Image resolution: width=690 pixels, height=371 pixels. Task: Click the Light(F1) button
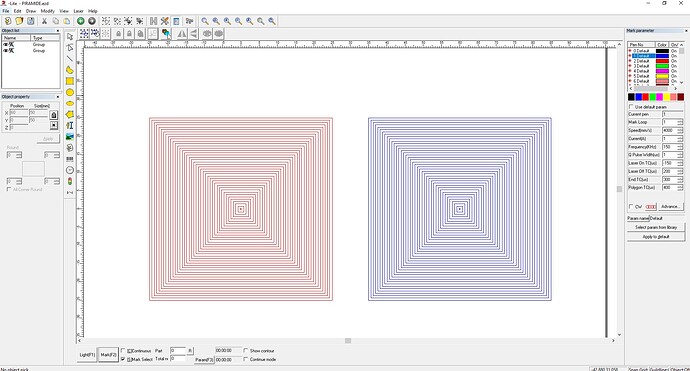point(87,355)
